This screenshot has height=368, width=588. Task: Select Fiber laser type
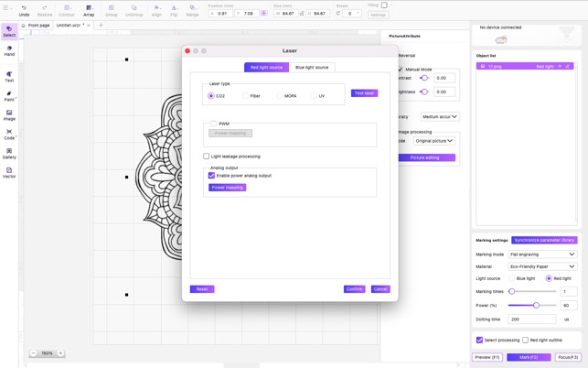click(245, 96)
